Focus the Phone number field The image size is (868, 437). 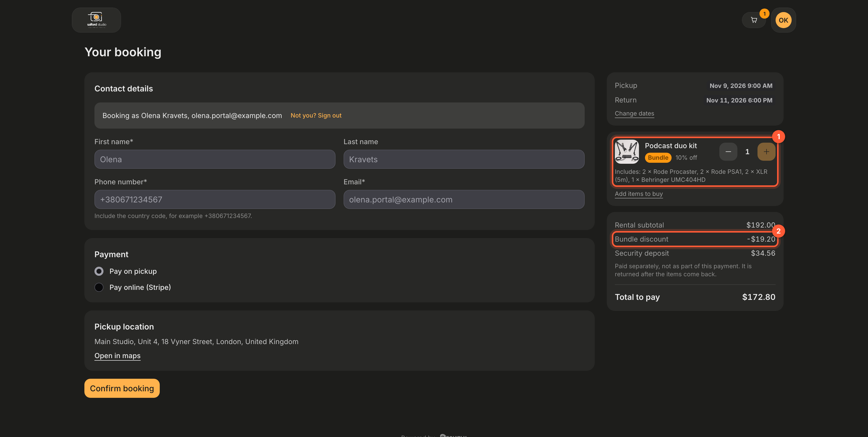[215, 199]
